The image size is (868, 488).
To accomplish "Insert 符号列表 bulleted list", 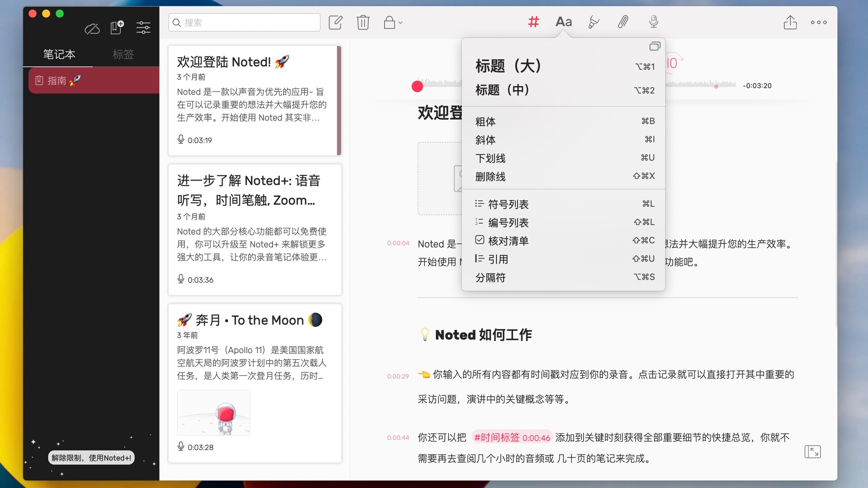I will (x=563, y=204).
